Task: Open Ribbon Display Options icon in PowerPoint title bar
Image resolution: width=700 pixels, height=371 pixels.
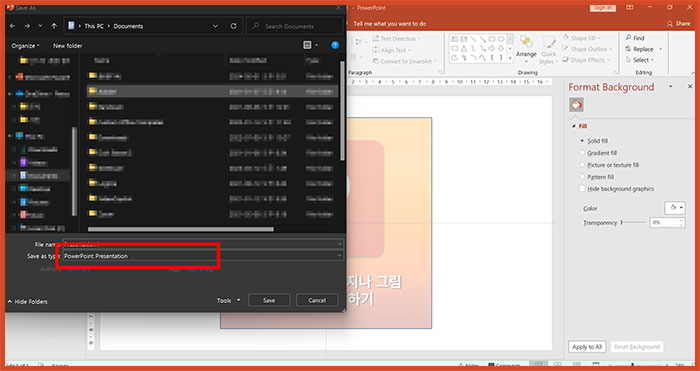Action: (x=629, y=8)
